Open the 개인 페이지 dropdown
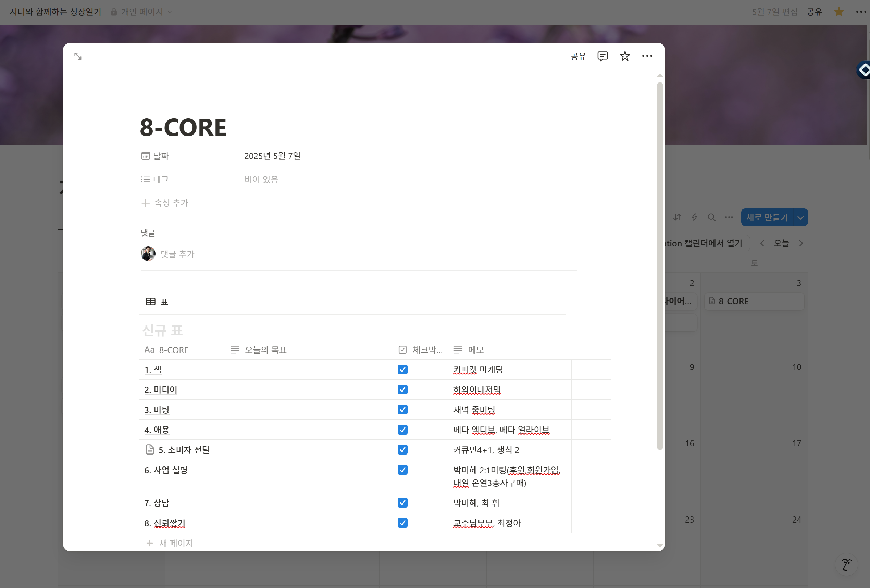This screenshot has height=588, width=870. click(142, 12)
